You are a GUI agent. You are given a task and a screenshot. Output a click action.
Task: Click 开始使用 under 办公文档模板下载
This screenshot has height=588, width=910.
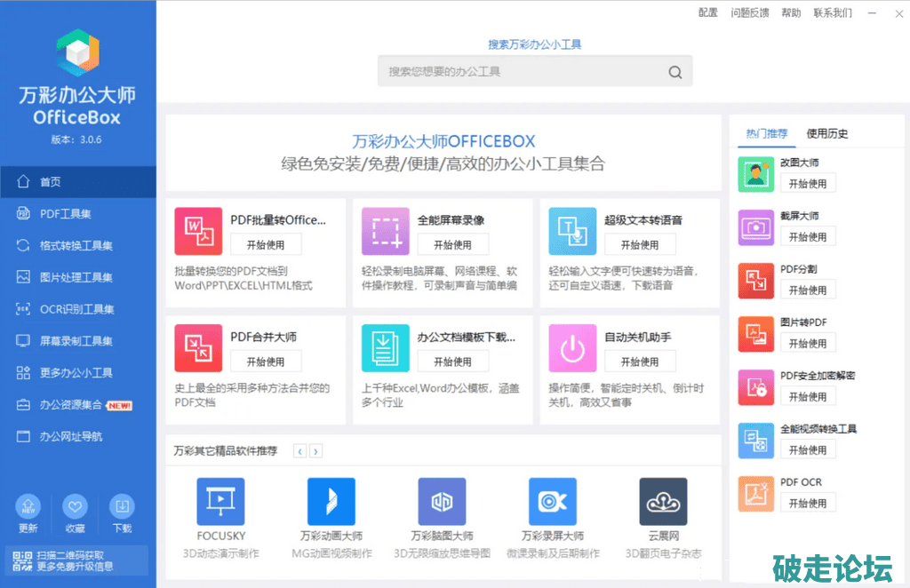(452, 362)
